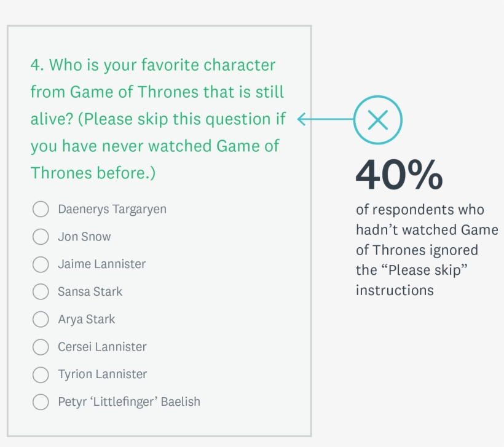Click the "Jon Snow" answer label text

coord(84,237)
